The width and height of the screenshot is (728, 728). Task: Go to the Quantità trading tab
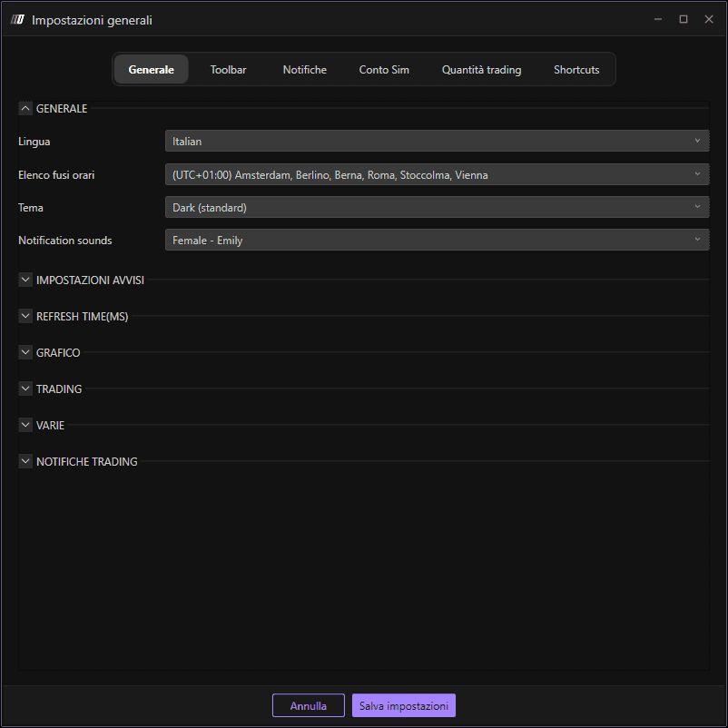(481, 69)
